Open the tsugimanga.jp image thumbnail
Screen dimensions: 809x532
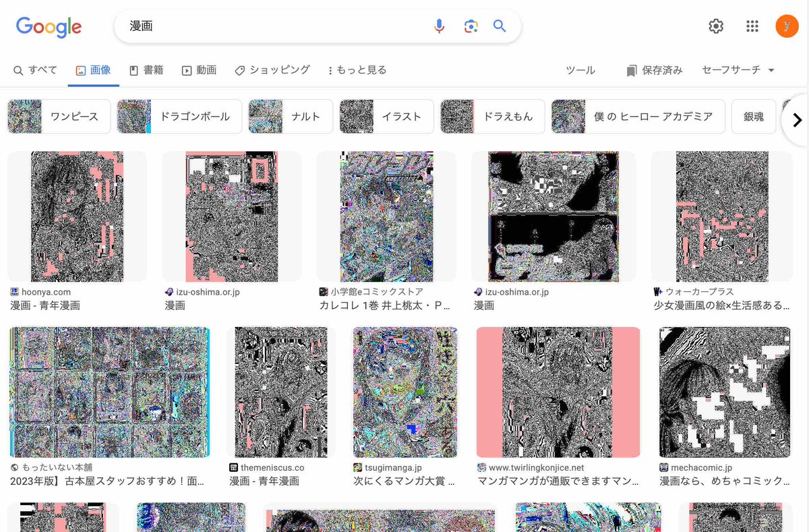click(405, 392)
